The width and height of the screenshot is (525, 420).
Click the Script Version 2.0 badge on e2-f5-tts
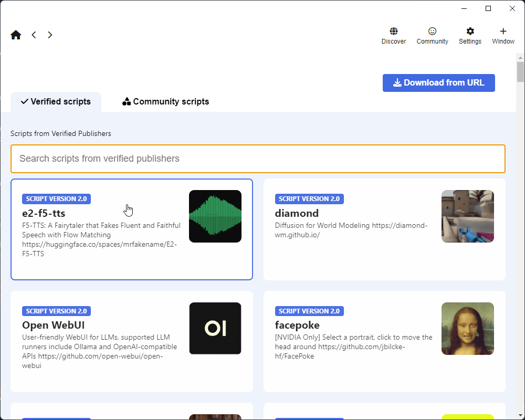pyautogui.click(x=56, y=199)
